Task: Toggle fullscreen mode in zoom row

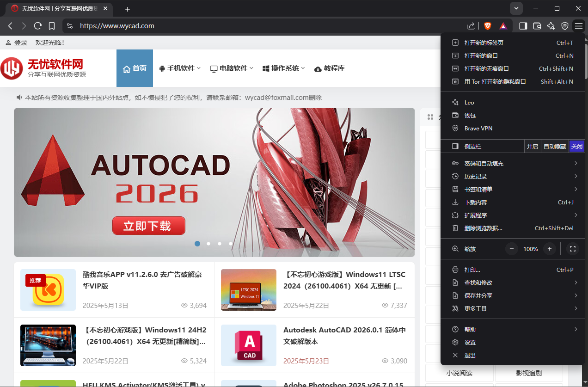Action: (x=573, y=249)
